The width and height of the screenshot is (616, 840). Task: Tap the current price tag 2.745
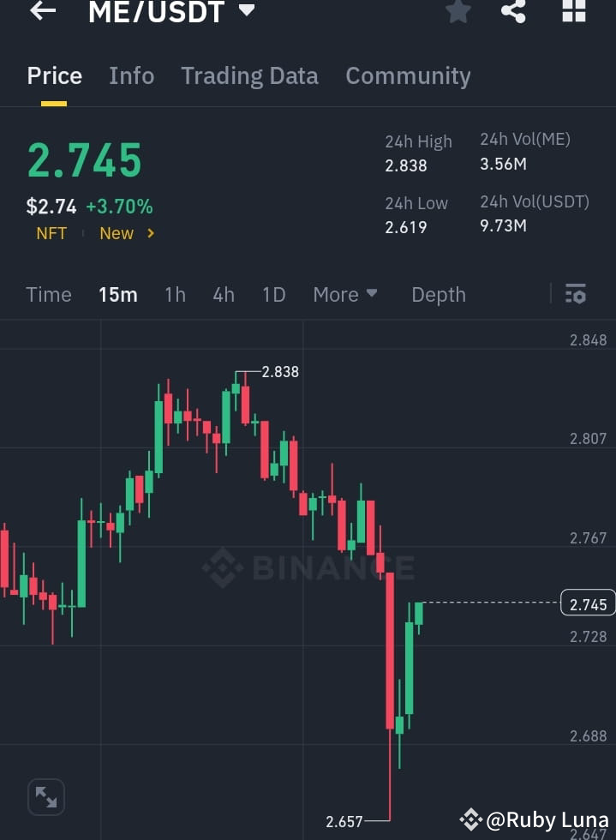pyautogui.click(x=587, y=603)
